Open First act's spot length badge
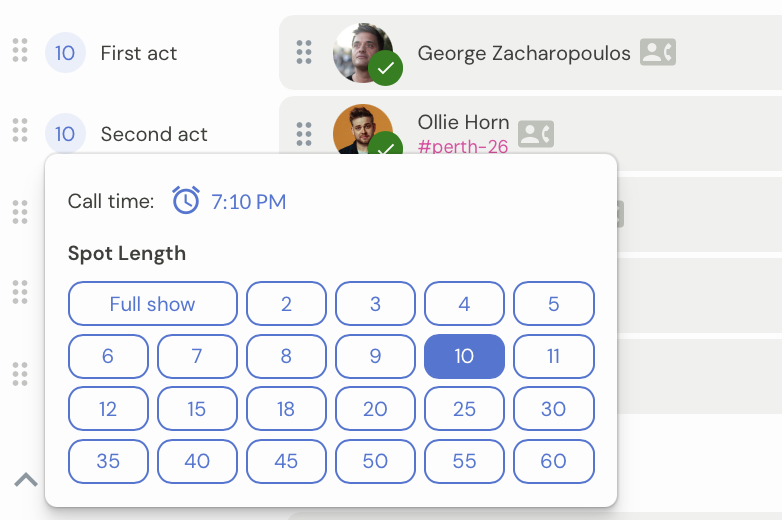Screen dimensions: 782x520 click(x=65, y=53)
